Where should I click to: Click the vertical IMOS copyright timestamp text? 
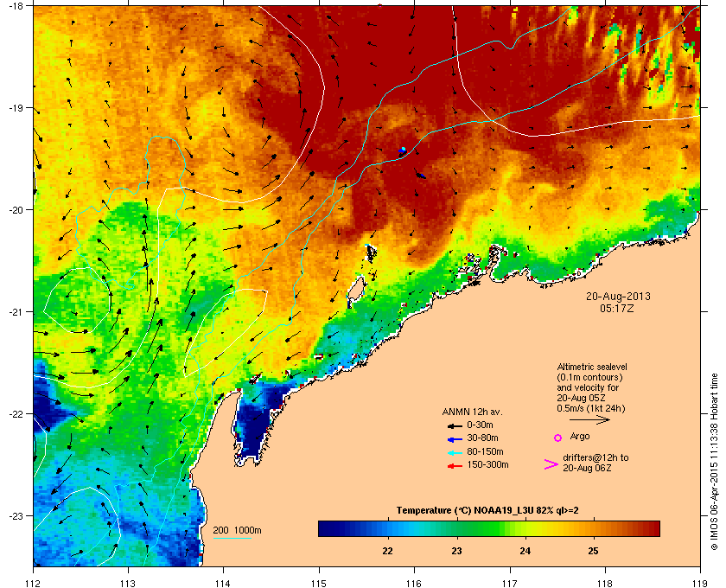714,463
